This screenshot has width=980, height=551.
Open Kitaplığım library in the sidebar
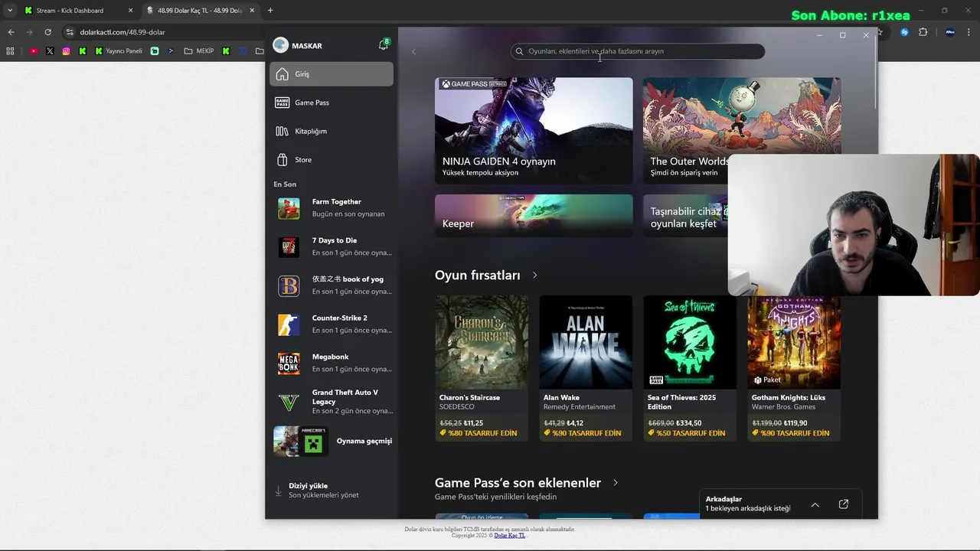click(x=332, y=131)
